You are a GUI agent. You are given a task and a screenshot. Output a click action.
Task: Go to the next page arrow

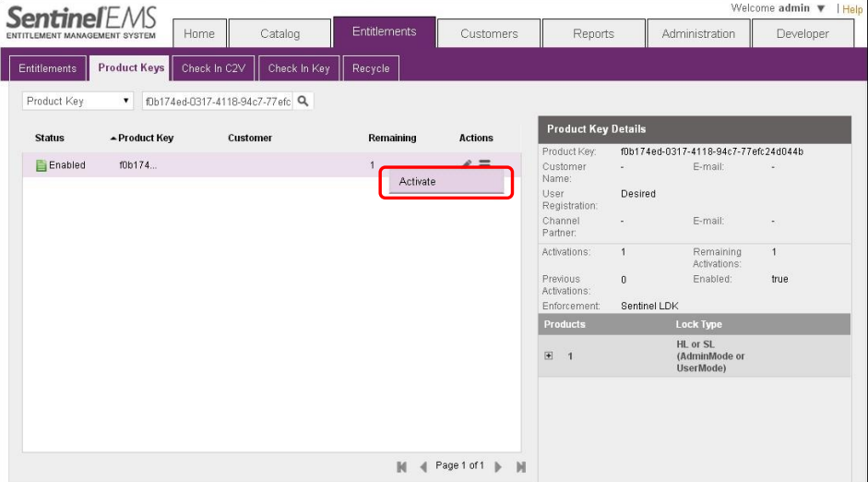click(x=498, y=467)
